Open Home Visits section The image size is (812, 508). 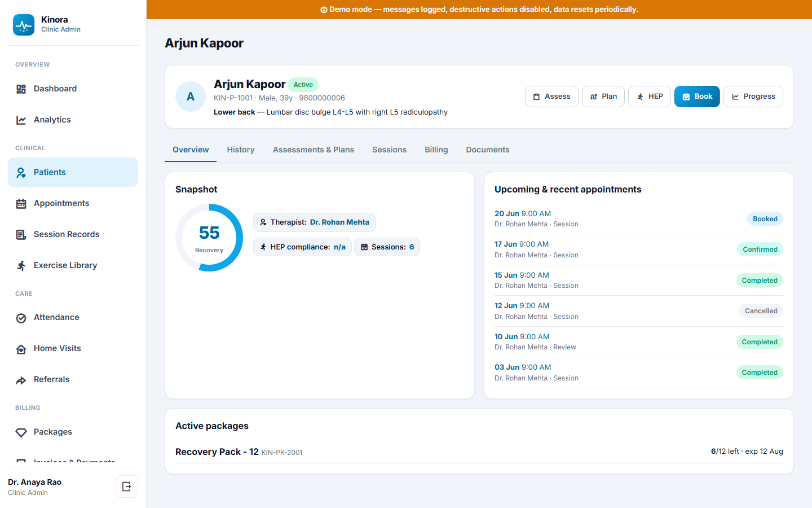[x=73, y=348]
